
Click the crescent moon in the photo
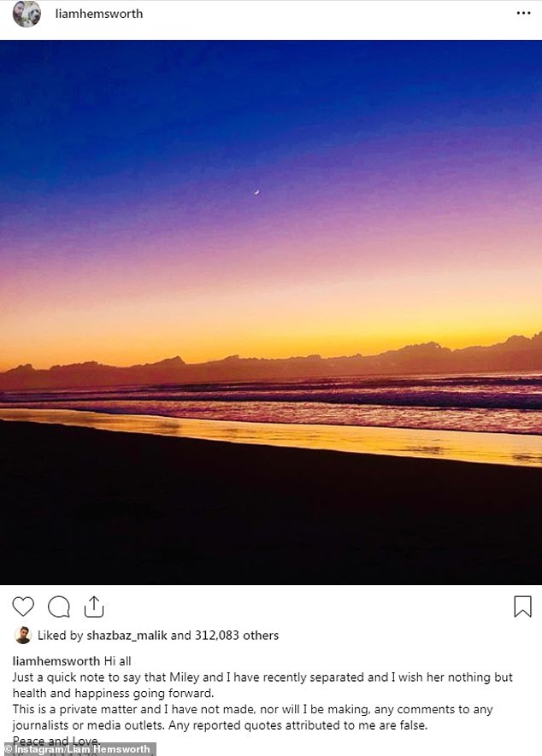(x=255, y=192)
